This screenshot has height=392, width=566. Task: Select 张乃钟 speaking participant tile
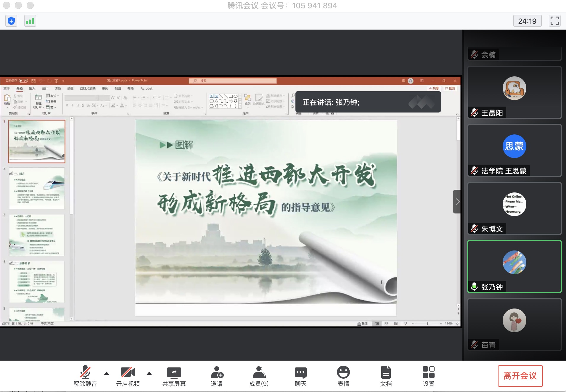tap(514, 266)
